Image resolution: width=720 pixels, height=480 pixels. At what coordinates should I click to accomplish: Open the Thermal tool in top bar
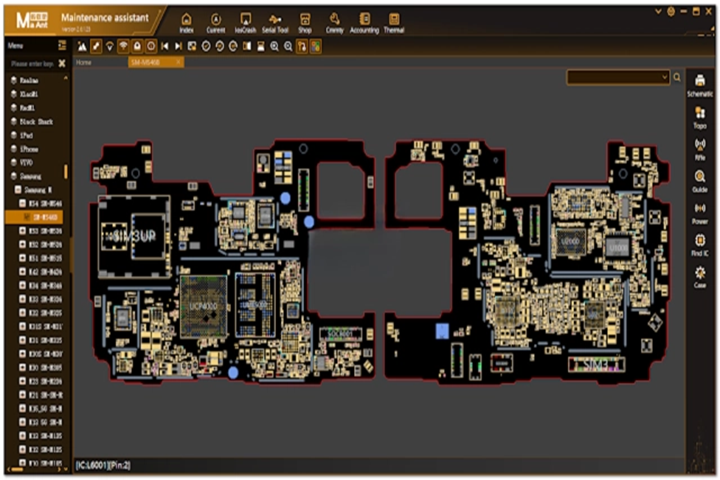393,23
